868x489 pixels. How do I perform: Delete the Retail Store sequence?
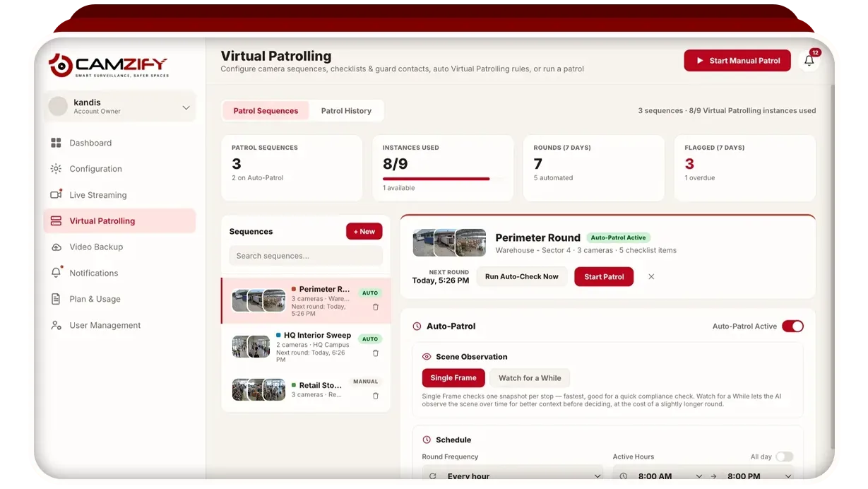[376, 396]
